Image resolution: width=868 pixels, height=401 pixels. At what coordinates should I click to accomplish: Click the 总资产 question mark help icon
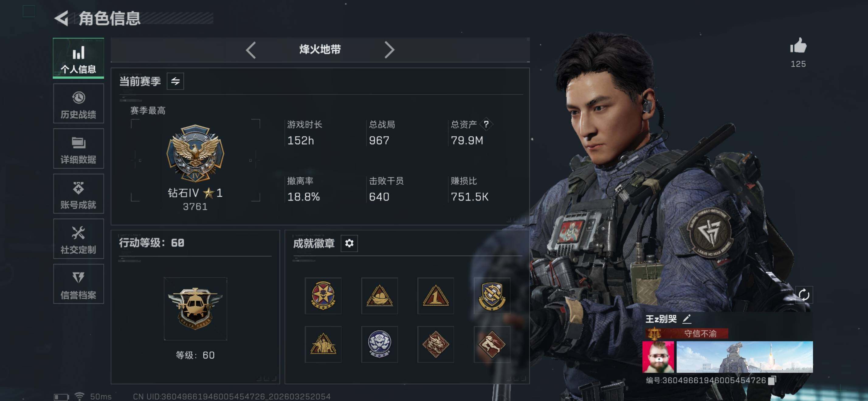click(x=486, y=124)
